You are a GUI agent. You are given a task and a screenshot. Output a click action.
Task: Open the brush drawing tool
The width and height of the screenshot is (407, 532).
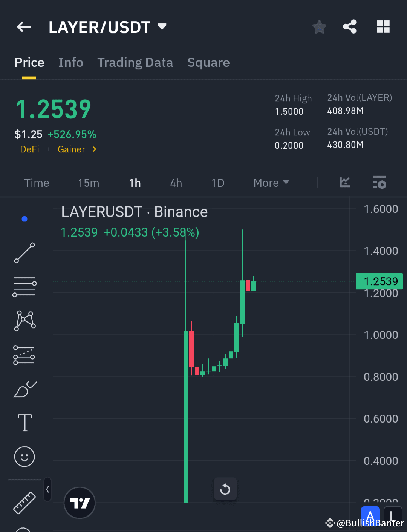[x=24, y=389]
